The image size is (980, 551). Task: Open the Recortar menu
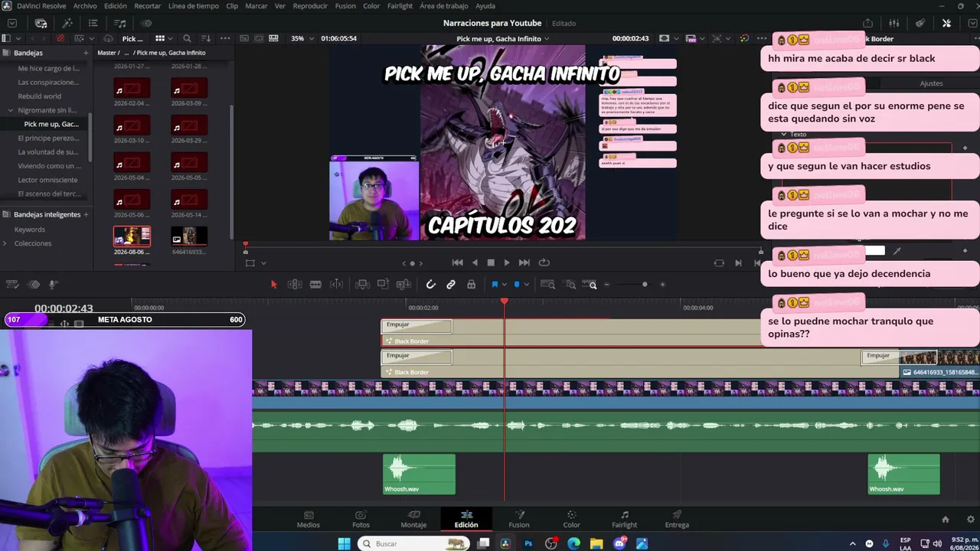(148, 6)
